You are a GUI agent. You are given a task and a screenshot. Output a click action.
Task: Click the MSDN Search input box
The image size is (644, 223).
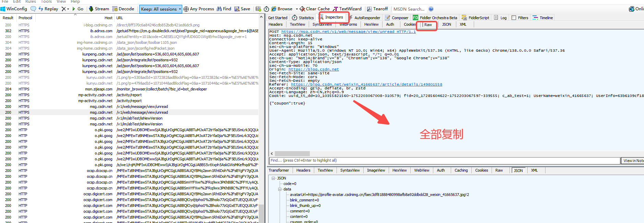[409, 9]
